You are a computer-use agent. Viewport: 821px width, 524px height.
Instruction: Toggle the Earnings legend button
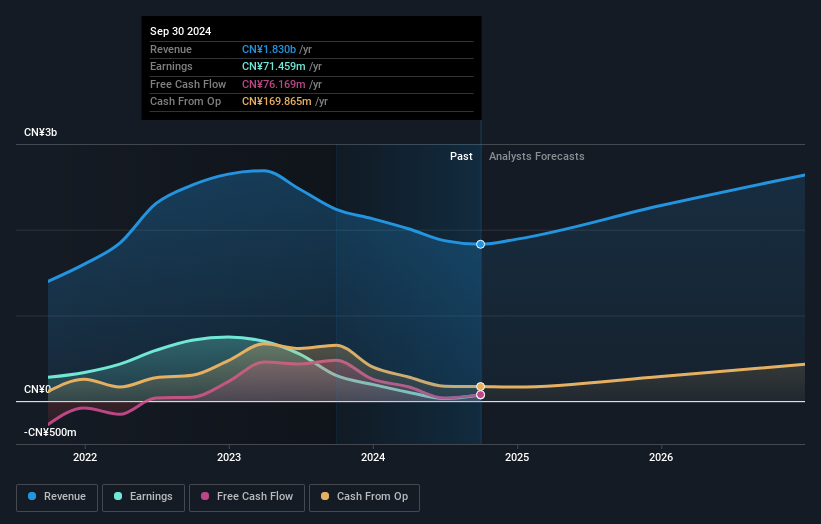(x=143, y=497)
